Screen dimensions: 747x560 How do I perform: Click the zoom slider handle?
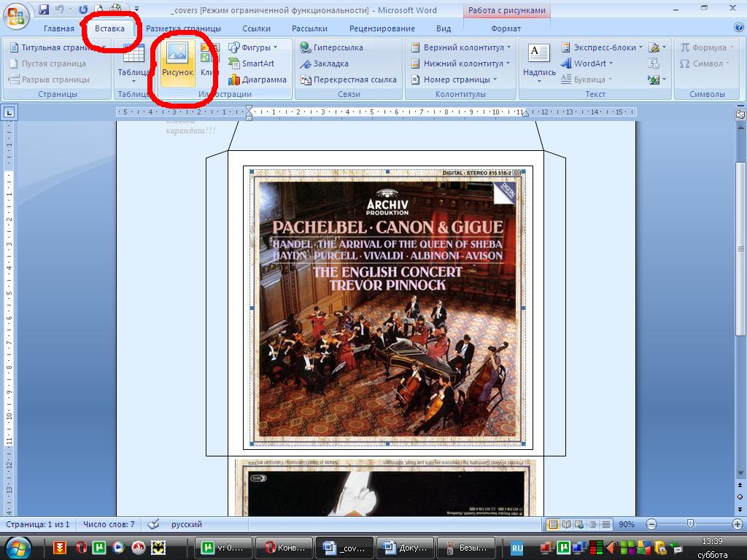click(x=690, y=525)
